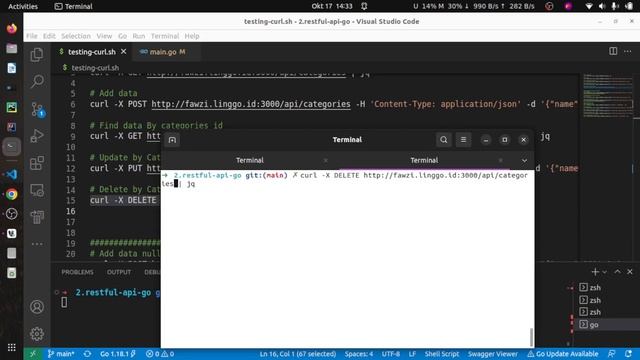Click Go Update Available notice
The height and width of the screenshot is (360, 640).
tap(562, 354)
